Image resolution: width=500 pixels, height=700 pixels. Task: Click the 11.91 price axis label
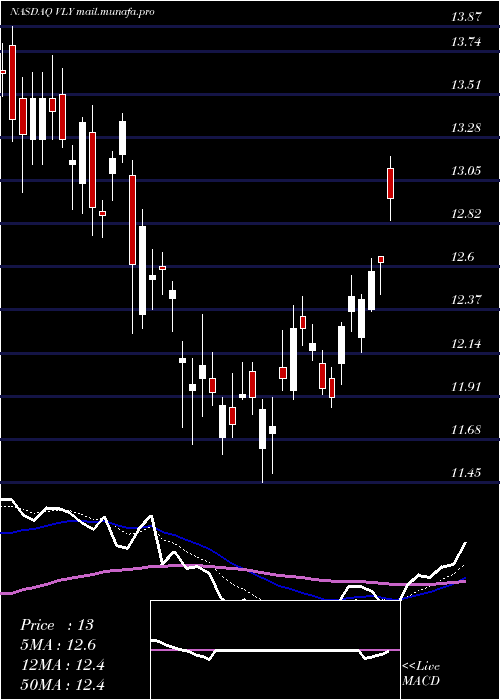(466, 387)
